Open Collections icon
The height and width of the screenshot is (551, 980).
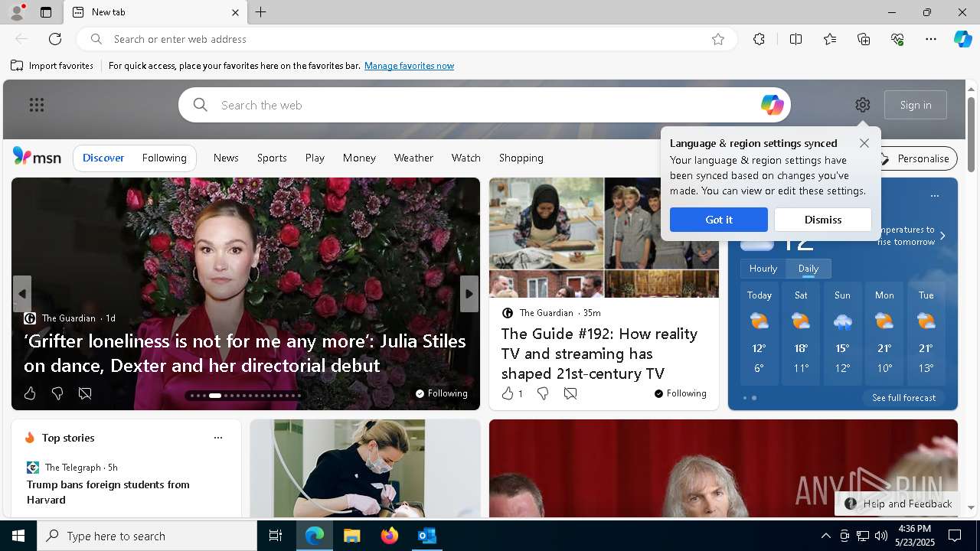(864, 39)
